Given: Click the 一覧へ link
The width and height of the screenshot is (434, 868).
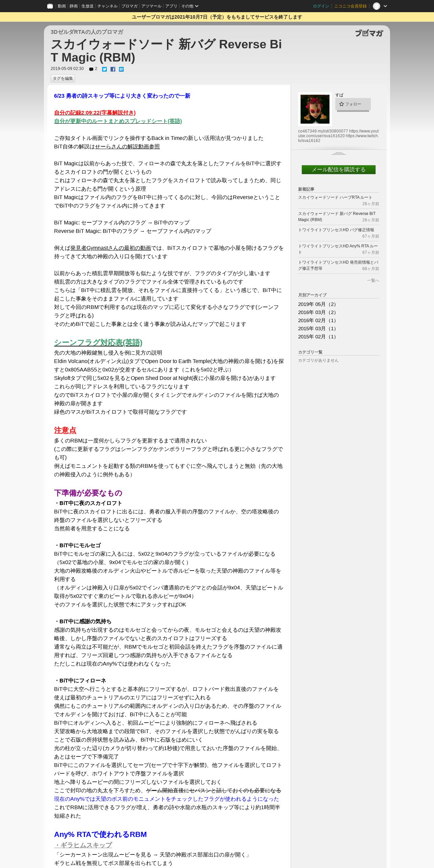Looking at the screenshot, I should tap(373, 281).
